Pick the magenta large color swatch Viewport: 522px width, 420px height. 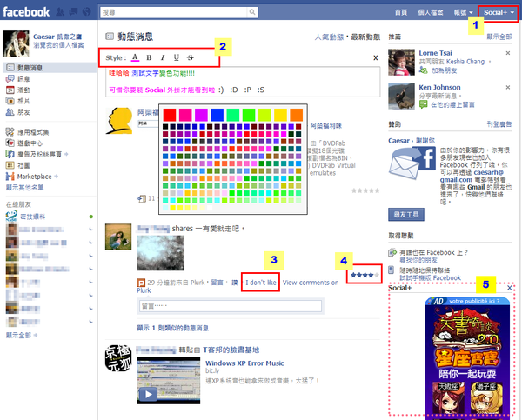tap(201, 115)
